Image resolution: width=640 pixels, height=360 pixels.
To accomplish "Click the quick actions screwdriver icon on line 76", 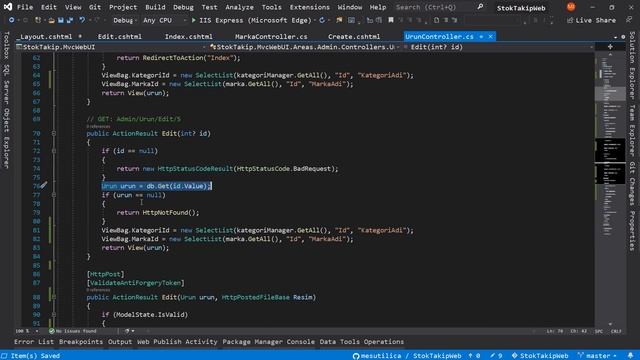I will (44, 185).
